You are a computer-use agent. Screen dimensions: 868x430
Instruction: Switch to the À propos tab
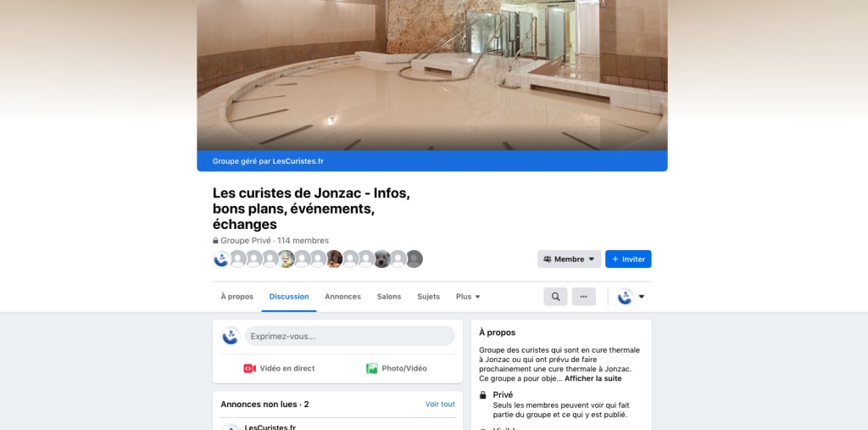coord(237,297)
